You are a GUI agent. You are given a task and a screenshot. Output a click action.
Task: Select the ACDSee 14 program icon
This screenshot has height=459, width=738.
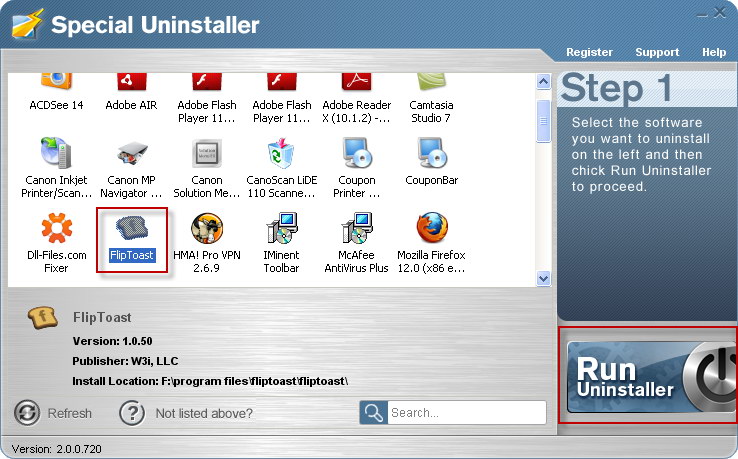click(56, 81)
